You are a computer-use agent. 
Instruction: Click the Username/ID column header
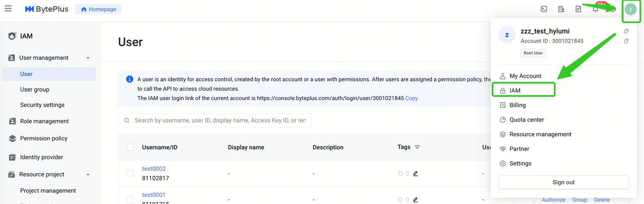click(x=160, y=147)
